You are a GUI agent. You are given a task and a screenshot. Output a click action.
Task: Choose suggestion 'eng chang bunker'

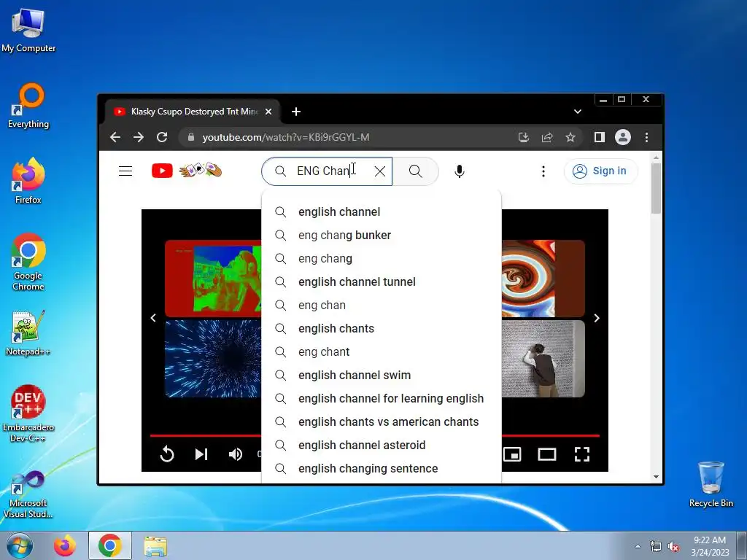(x=381, y=236)
